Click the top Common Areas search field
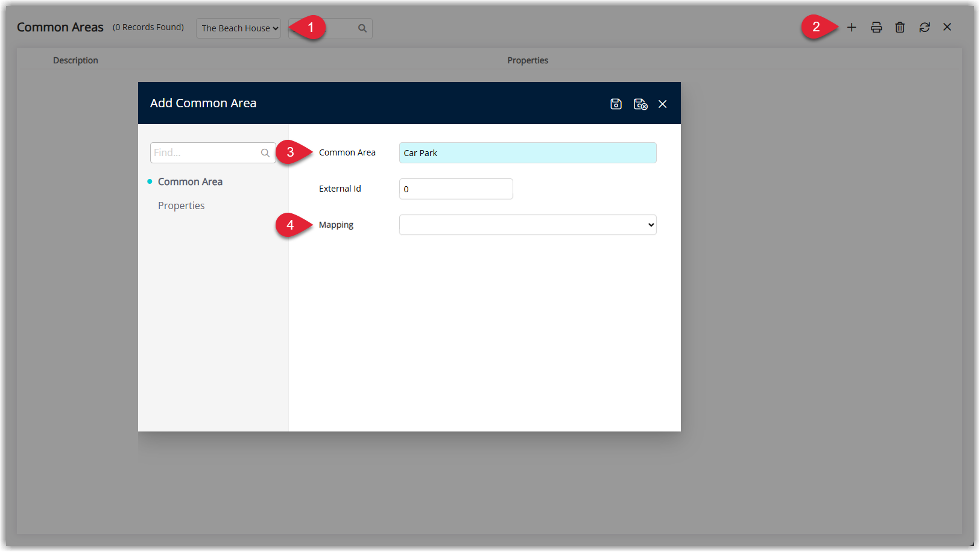This screenshot has width=980, height=552. point(330,28)
